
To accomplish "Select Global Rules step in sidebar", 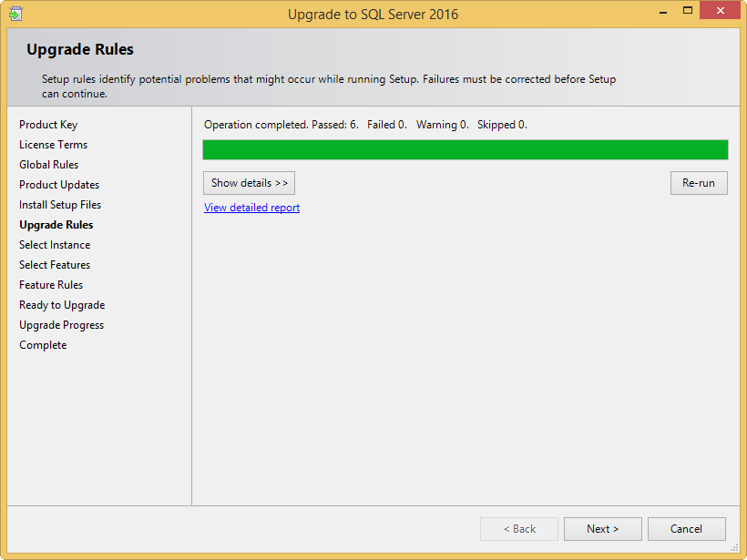I will coord(48,165).
